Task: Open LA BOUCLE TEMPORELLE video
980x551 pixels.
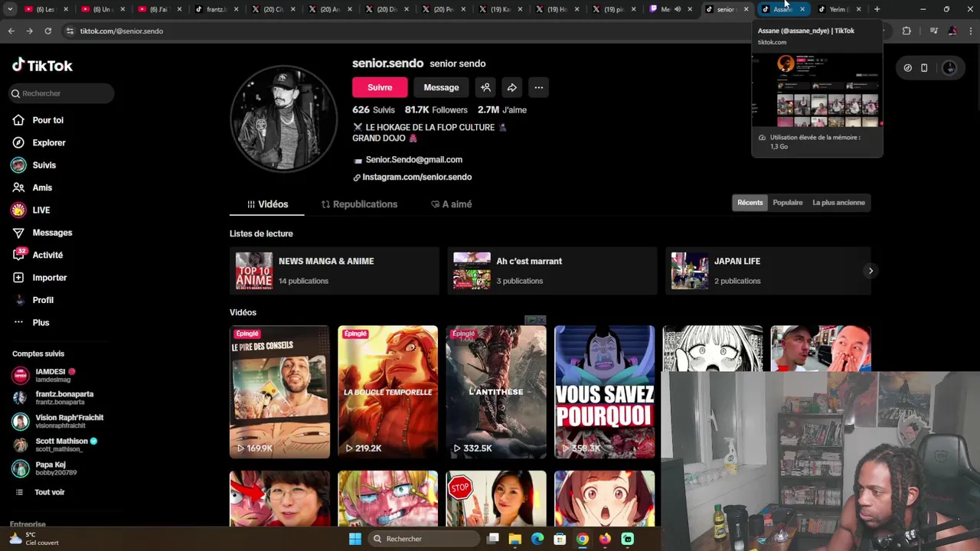Action: point(387,392)
